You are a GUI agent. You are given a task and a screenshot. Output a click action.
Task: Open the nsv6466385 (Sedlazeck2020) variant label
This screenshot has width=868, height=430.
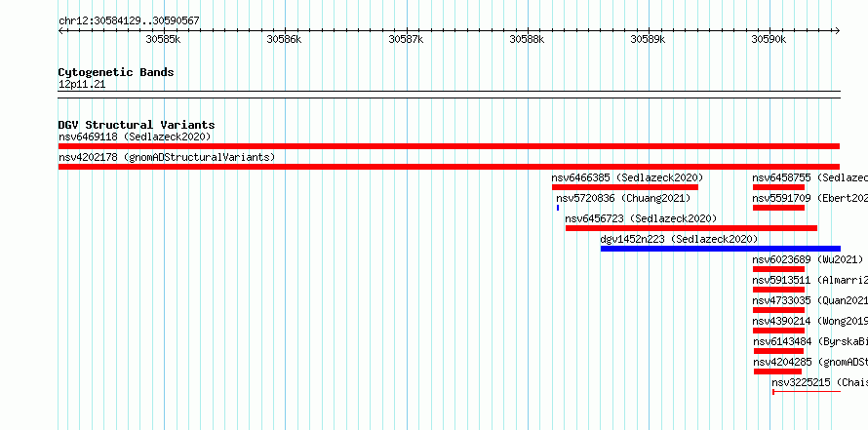627,177
